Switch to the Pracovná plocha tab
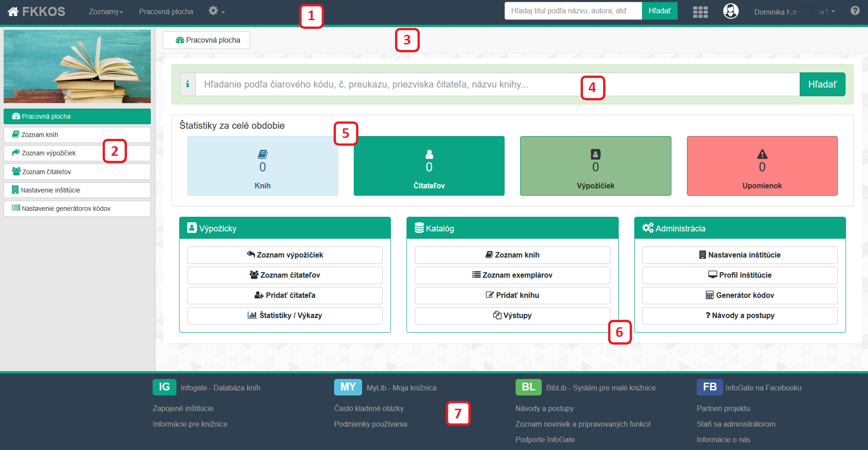 [206, 40]
